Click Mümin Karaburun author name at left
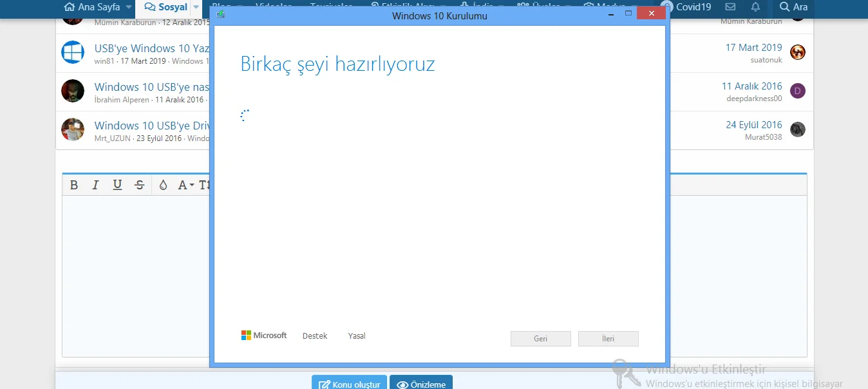 125,22
